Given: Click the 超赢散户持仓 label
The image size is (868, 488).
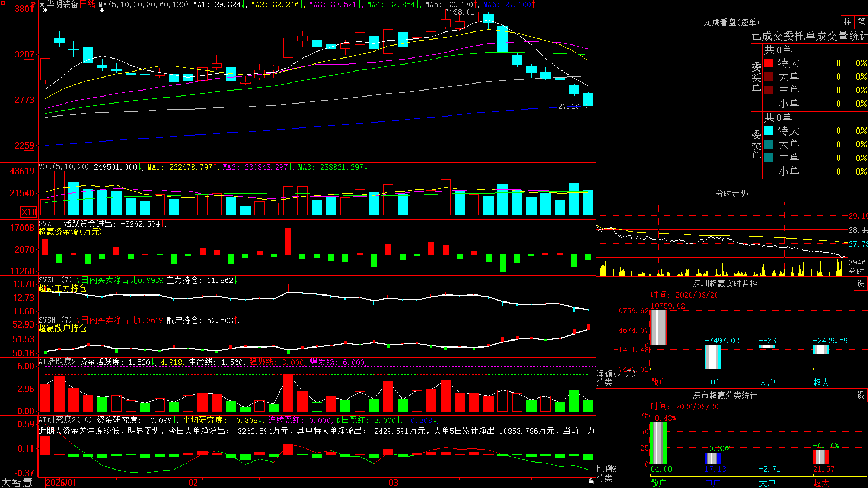Looking at the screenshot, I should 62,328.
